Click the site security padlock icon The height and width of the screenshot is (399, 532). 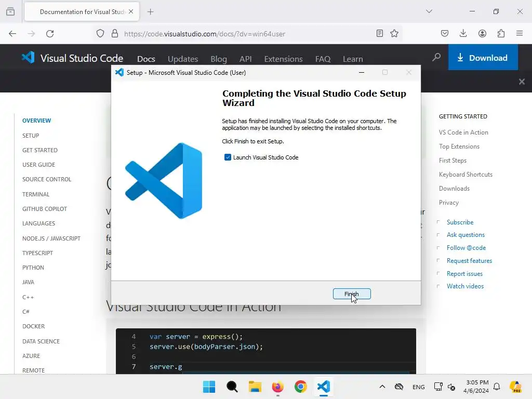point(115,34)
